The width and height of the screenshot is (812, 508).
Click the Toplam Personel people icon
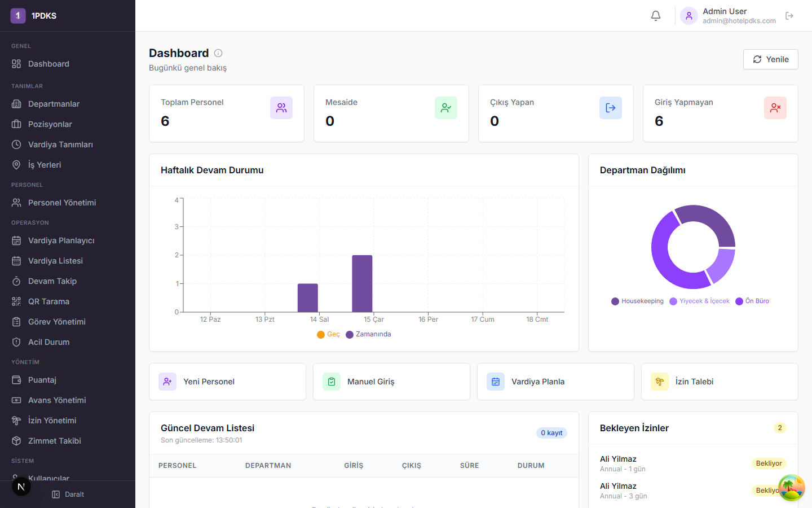coord(281,108)
